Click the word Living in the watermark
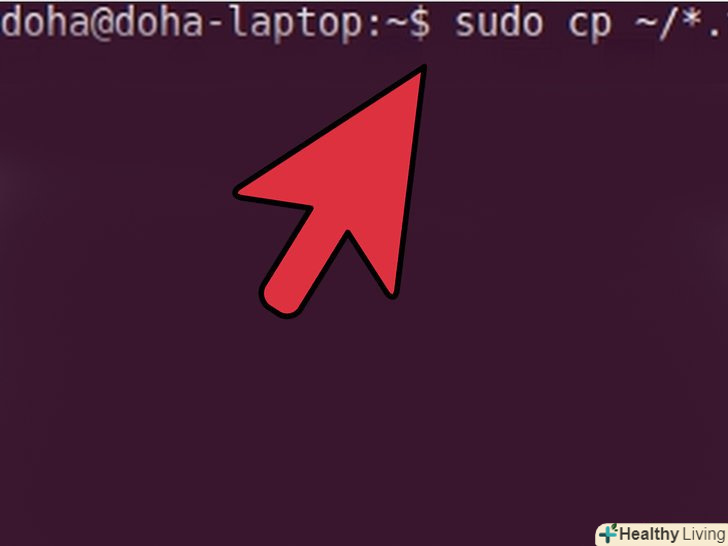 pos(704,534)
